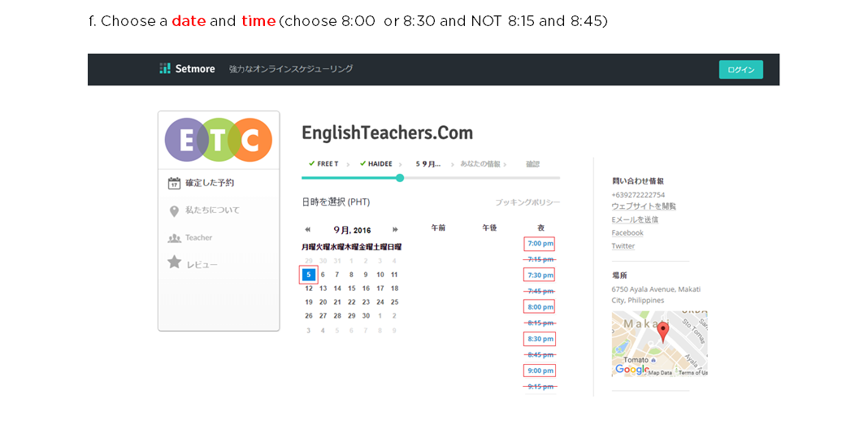Viewport: 868px width, 438px height.
Task: Select September 26 in calendar
Action: tap(309, 316)
